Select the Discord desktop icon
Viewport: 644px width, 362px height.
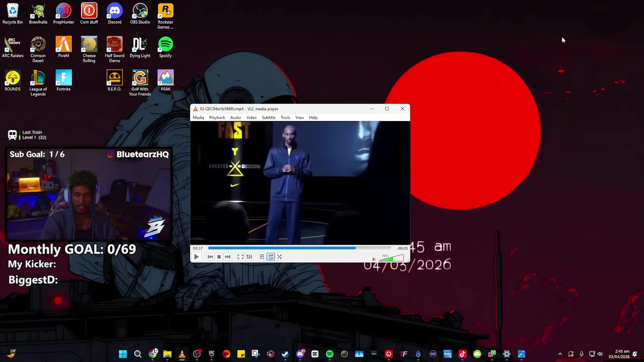(x=114, y=14)
